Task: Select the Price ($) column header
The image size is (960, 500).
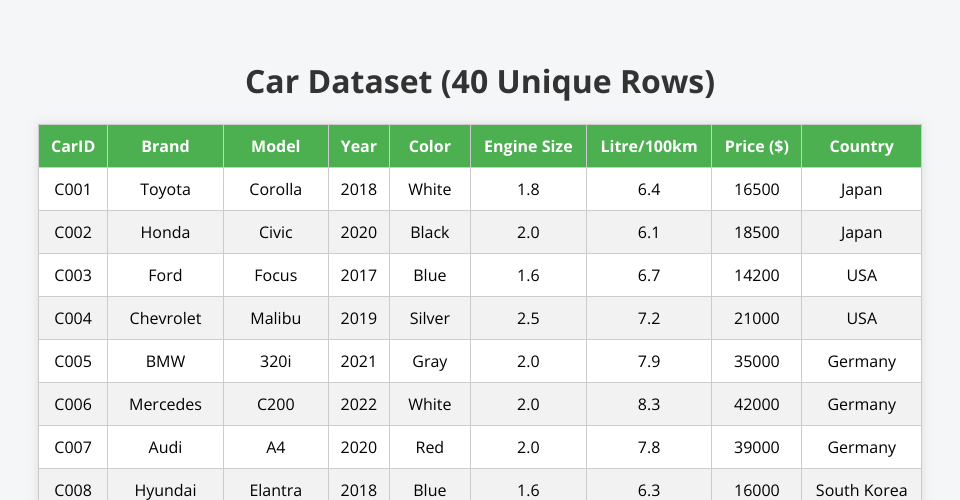Action: pos(756,146)
